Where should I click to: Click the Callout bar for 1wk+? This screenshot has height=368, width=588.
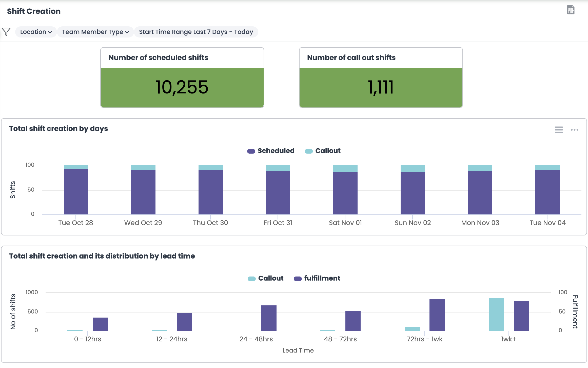(496, 314)
